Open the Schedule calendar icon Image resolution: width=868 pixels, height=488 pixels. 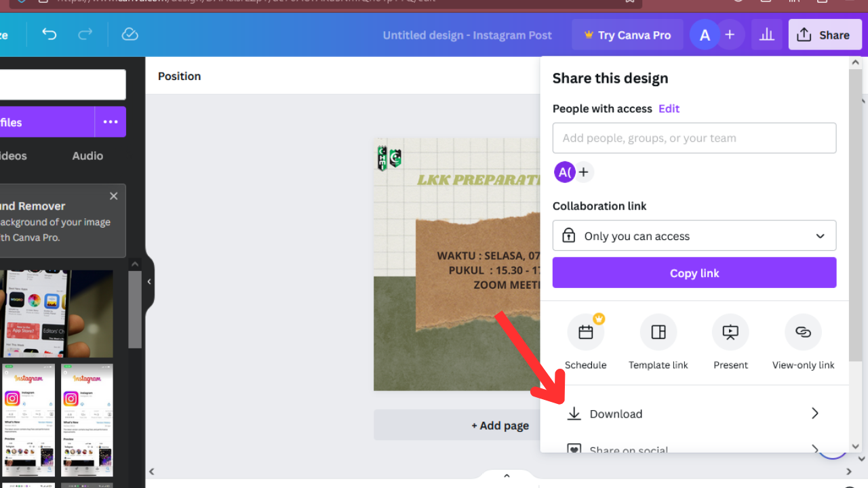586,332
